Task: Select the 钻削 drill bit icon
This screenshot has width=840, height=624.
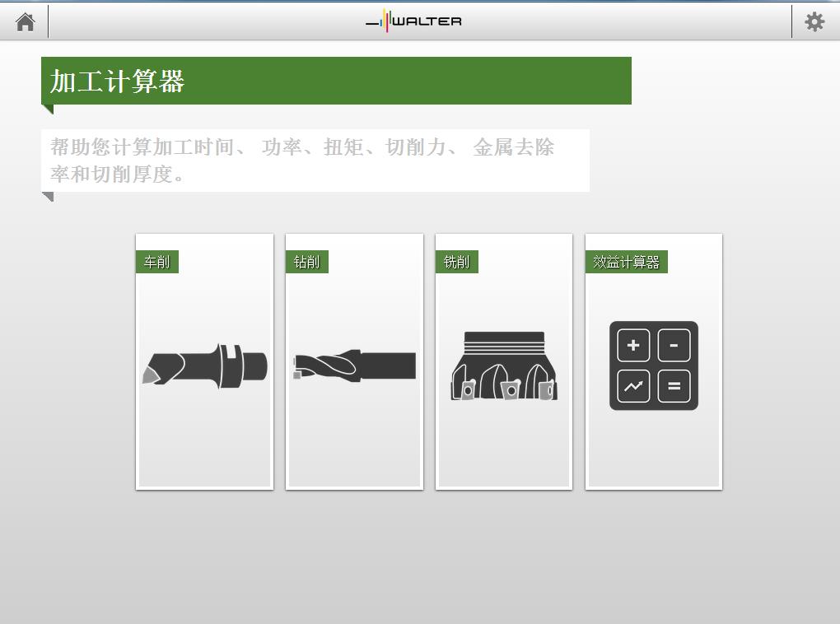Action: point(354,365)
